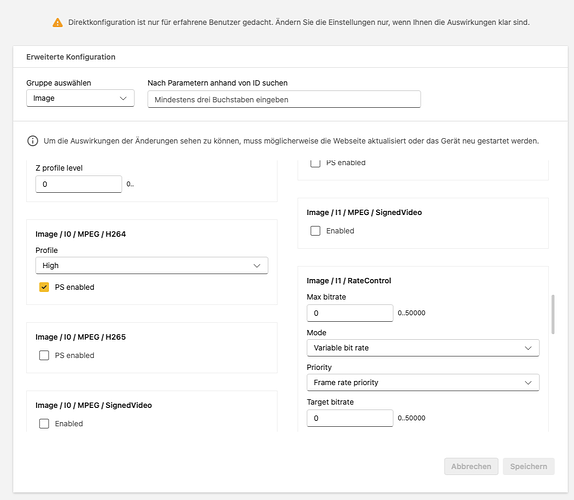
Task: Toggle the partially hidden PS enabled checkbox
Action: [315, 163]
